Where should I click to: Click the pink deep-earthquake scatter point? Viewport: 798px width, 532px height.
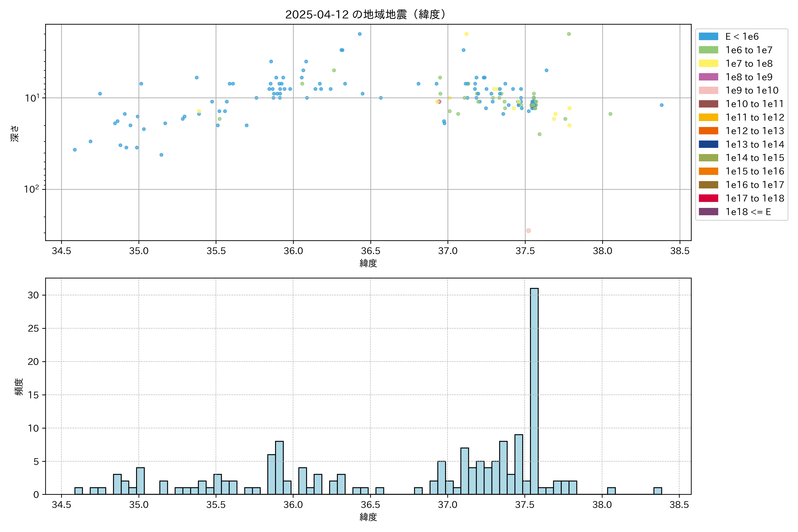528,231
